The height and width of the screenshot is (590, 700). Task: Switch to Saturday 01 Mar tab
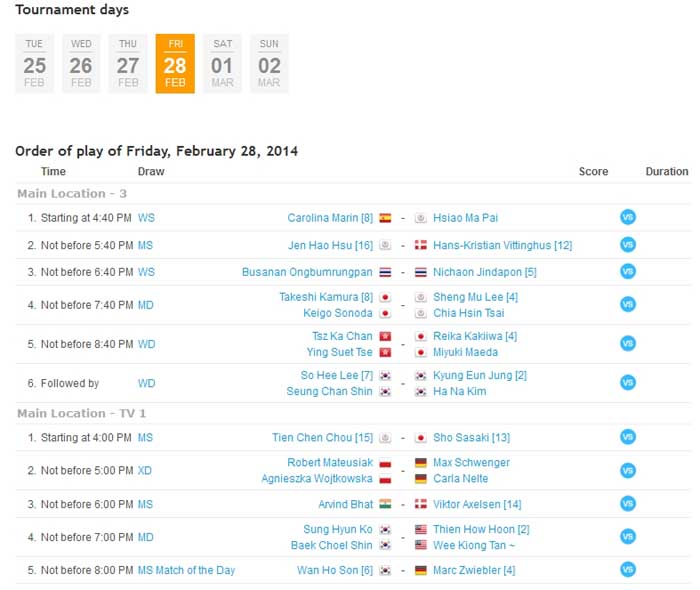click(222, 63)
